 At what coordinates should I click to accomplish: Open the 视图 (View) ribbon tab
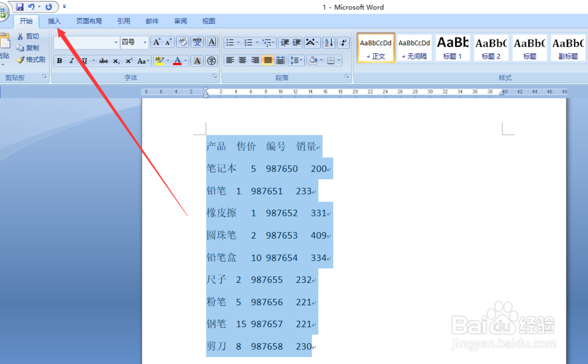click(209, 21)
